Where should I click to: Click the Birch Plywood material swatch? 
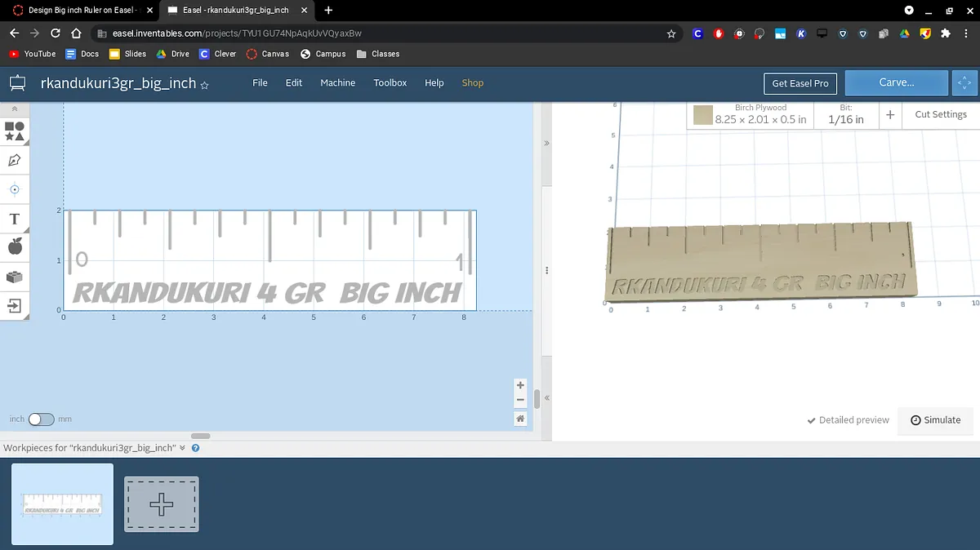click(x=703, y=115)
